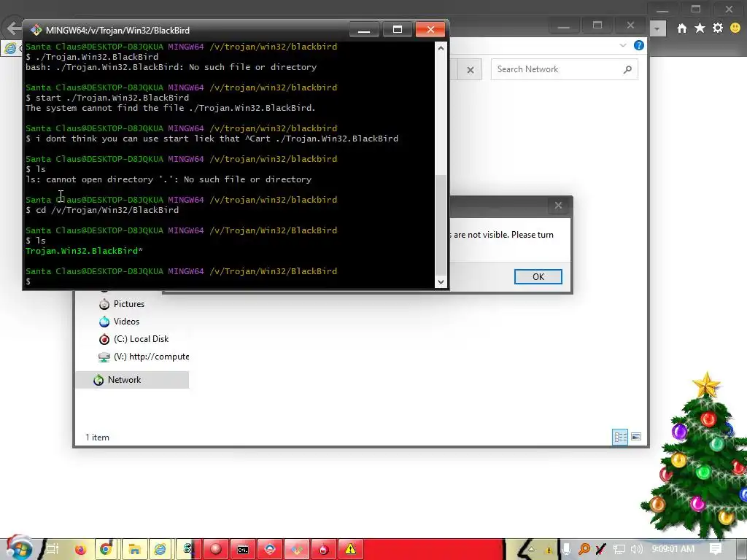Expand the Explorer ribbon chevron
Viewport: 747px width, 560px height.
(623, 45)
